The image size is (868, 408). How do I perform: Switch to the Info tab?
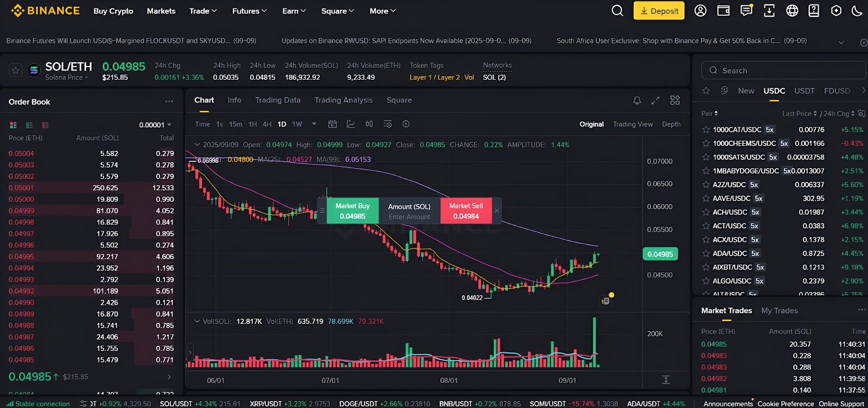(234, 100)
